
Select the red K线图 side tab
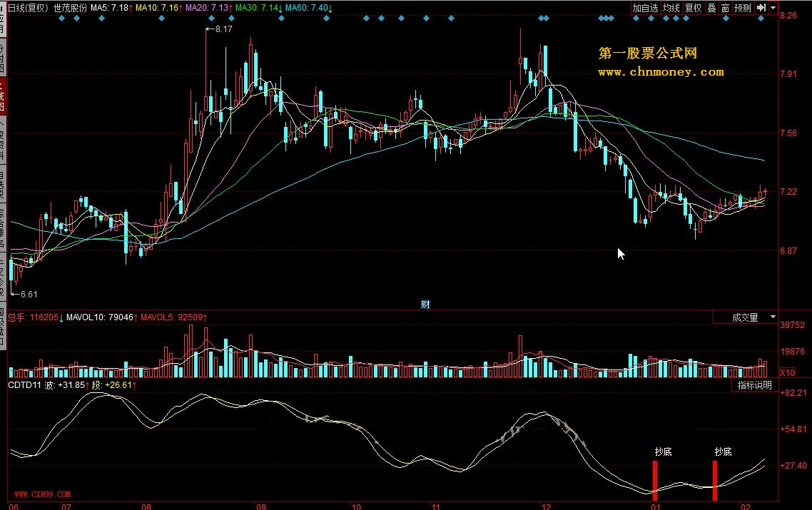pos(3,96)
